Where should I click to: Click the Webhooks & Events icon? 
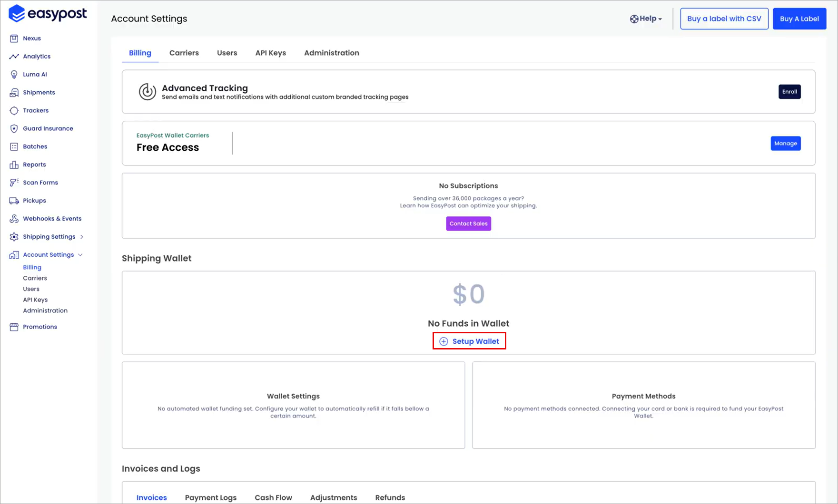tap(14, 219)
